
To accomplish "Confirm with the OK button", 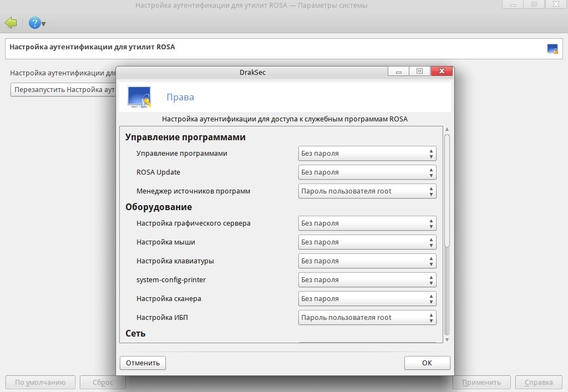I will tap(427, 363).
